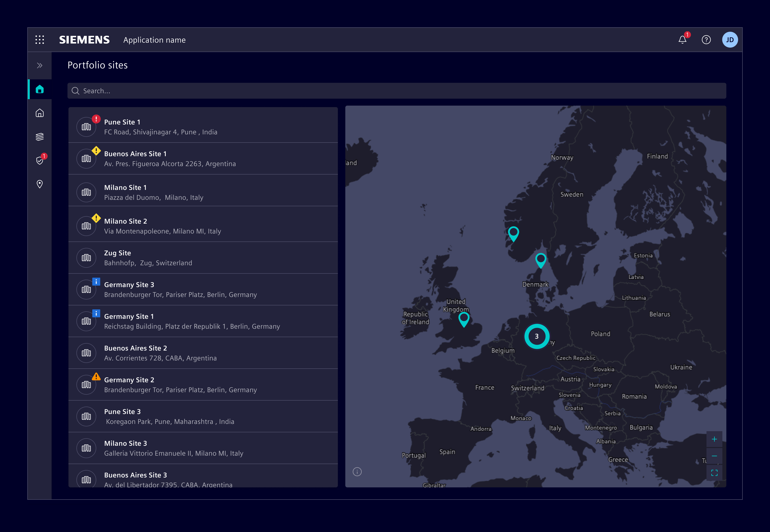770x532 pixels.
Task: Open the app launcher grid icon
Action: pos(40,40)
